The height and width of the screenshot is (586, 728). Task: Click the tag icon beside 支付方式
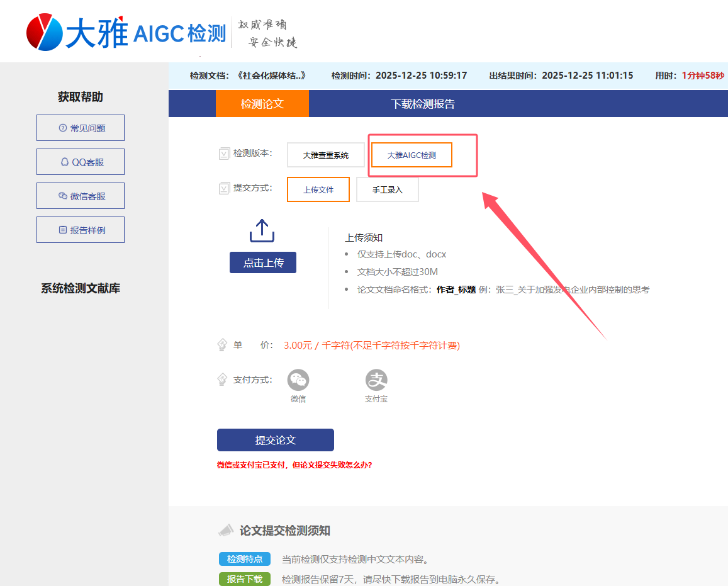pos(222,379)
